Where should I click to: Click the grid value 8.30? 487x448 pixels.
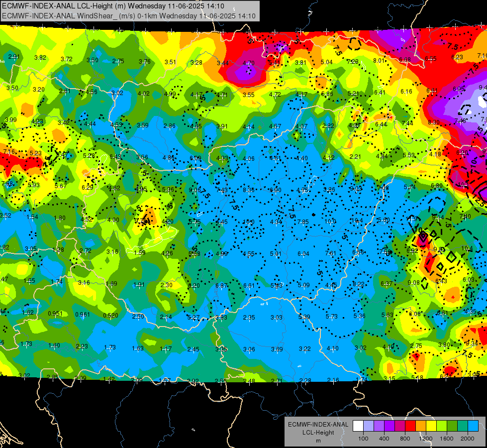click(x=434, y=122)
